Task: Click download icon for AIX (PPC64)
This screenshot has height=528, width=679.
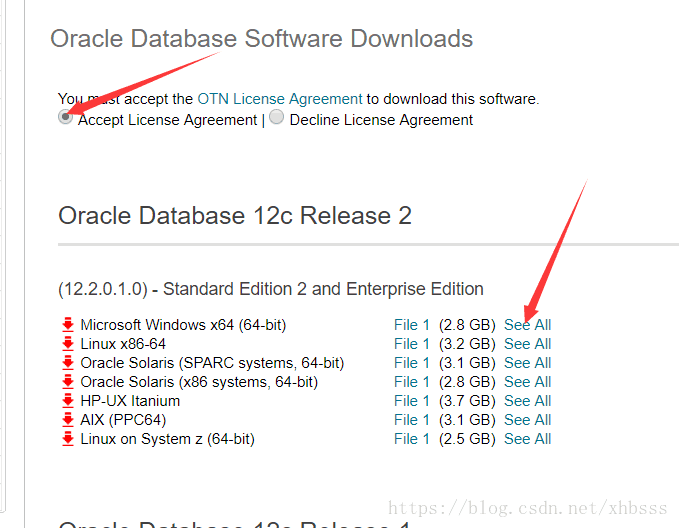Action: click(x=68, y=420)
